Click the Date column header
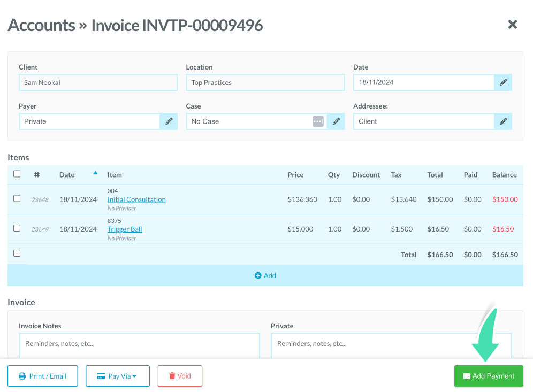The height and width of the screenshot is (392, 533). point(67,174)
